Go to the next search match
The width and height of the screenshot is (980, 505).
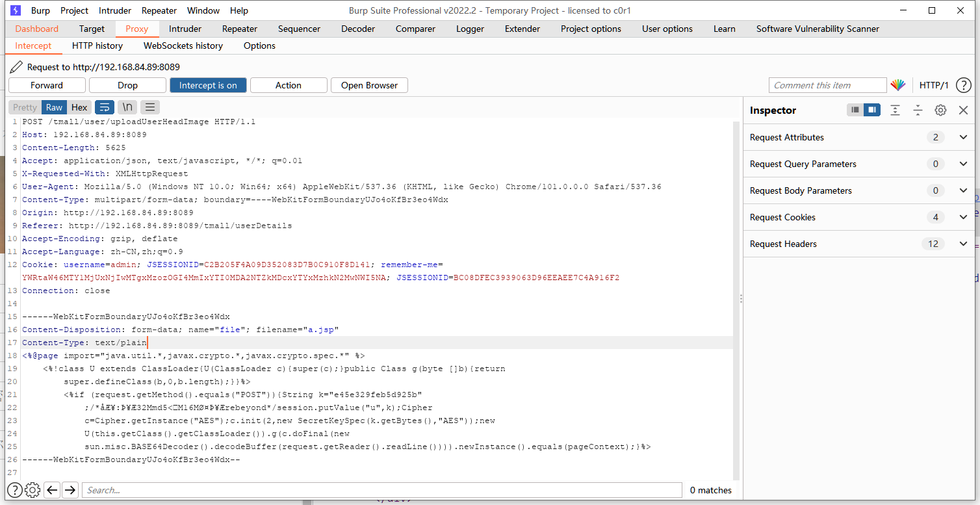70,490
